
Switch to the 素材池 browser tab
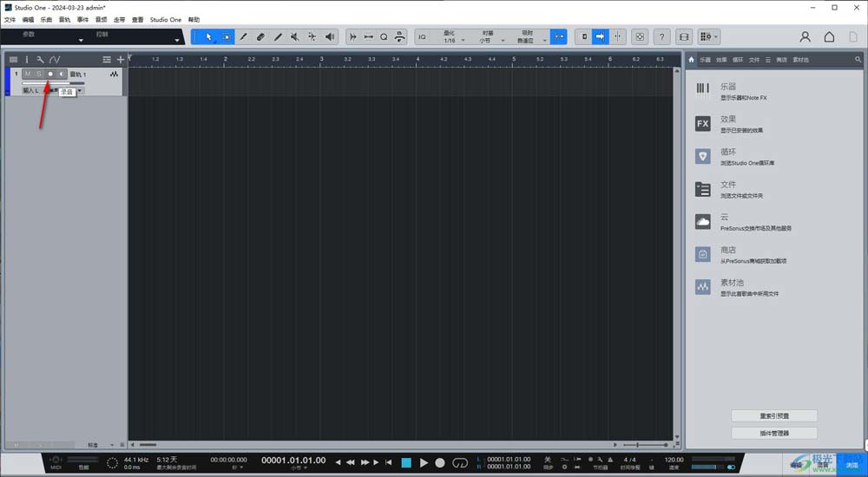point(800,60)
